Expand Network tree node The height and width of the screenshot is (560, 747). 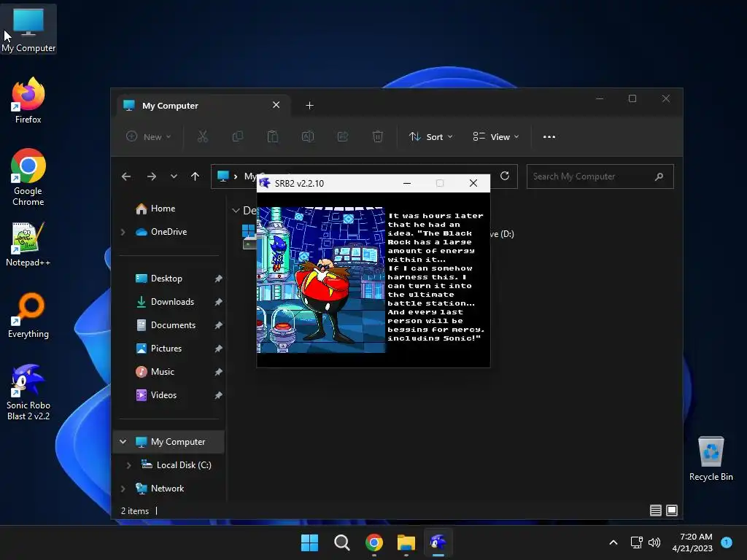(123, 489)
